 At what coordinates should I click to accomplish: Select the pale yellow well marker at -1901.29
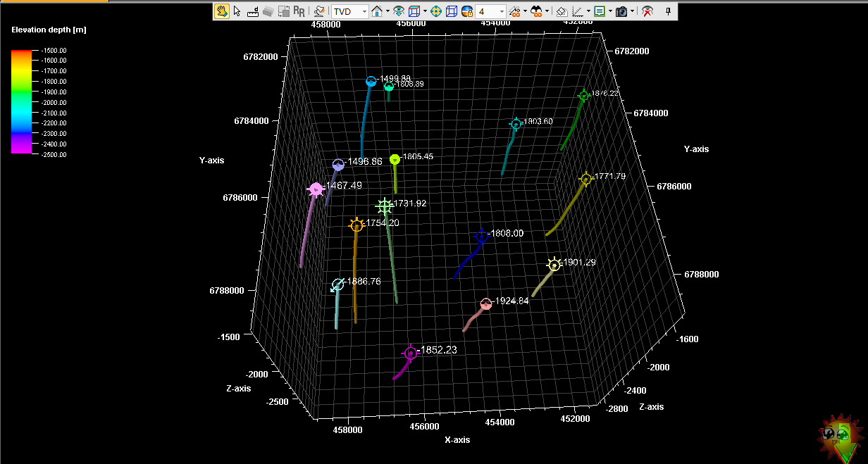[x=554, y=265]
